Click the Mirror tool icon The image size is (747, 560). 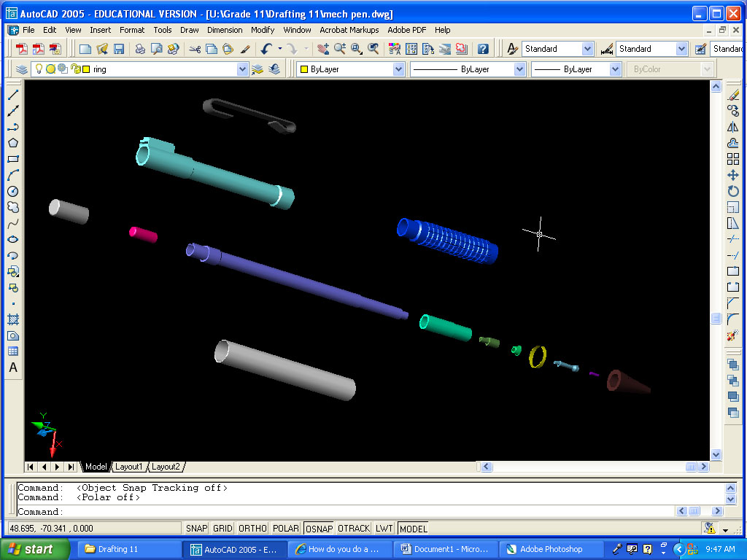(x=733, y=127)
